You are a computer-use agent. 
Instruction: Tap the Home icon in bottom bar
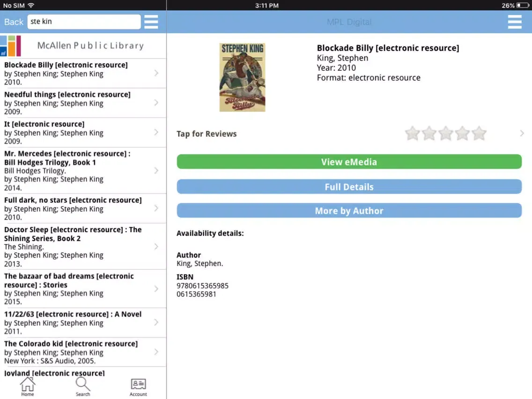28,386
